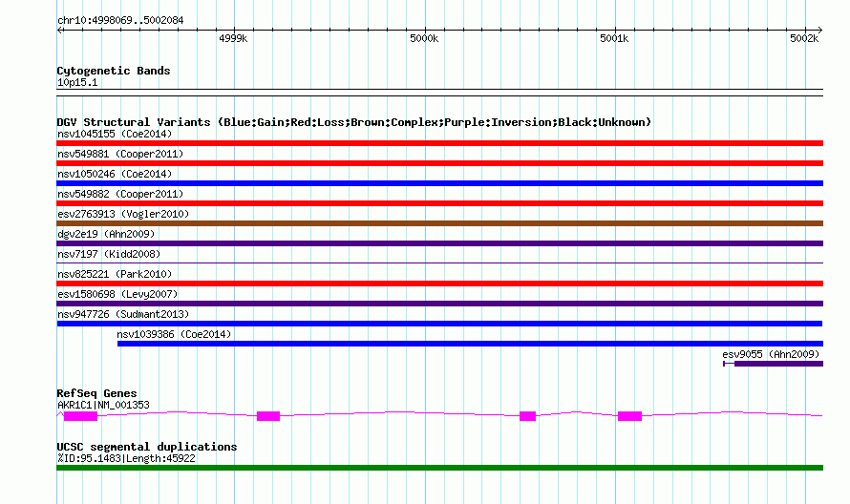
Task: Select the Cytogenetic Bands track title
Action: pyautogui.click(x=114, y=71)
